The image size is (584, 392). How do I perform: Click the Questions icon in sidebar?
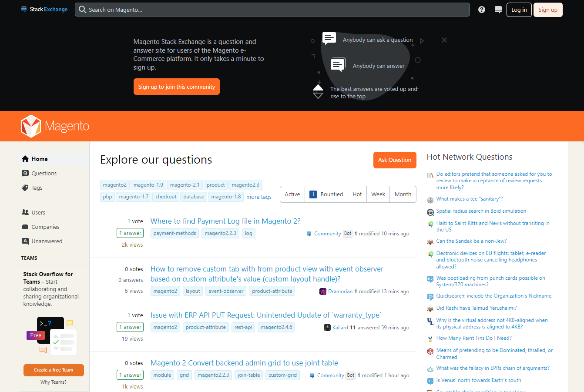coord(25,173)
